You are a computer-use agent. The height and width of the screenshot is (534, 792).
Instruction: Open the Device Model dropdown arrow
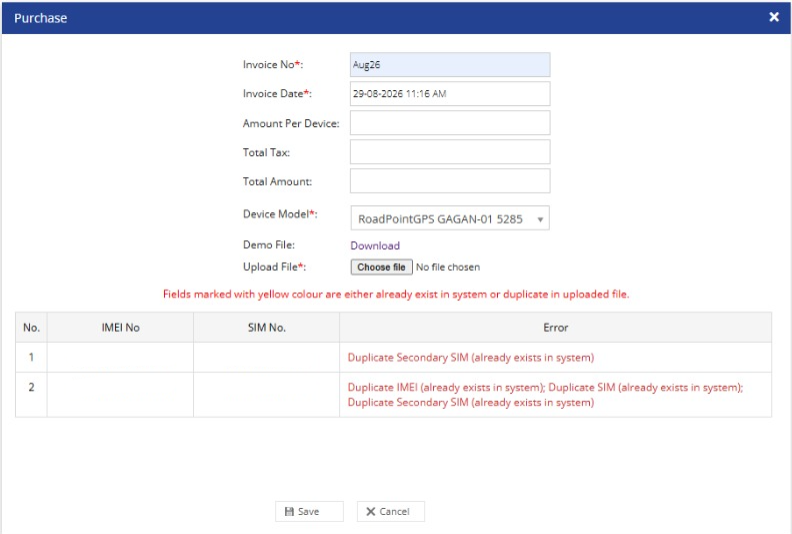(x=540, y=219)
